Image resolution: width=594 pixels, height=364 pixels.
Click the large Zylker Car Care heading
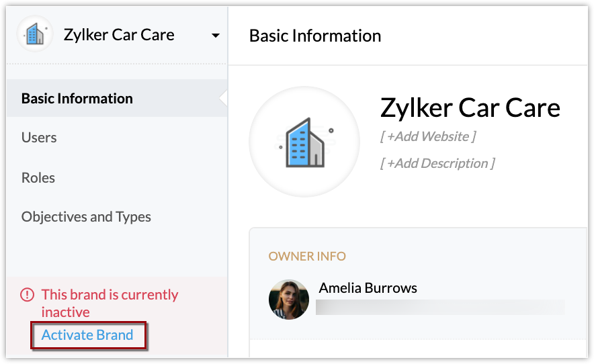(470, 107)
